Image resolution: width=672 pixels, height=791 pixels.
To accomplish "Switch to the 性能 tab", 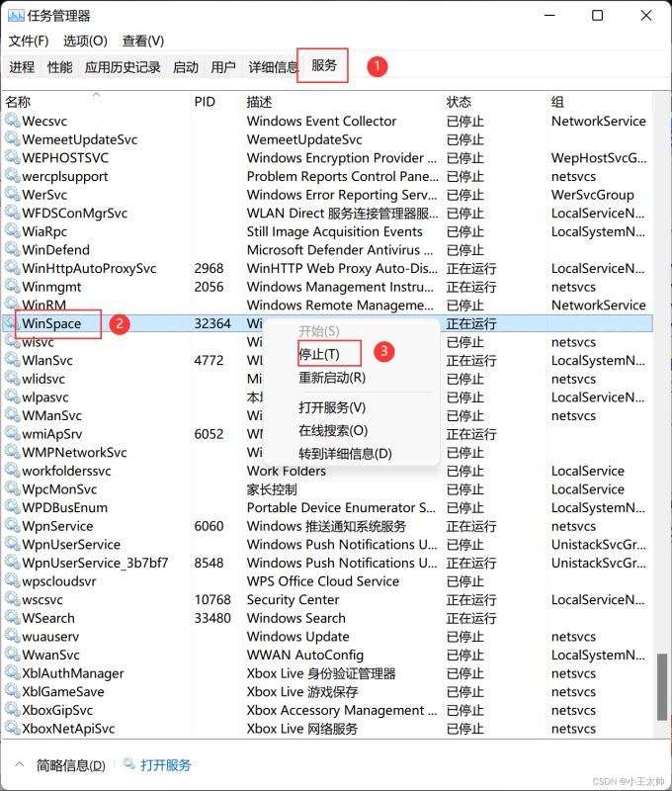I will (59, 66).
